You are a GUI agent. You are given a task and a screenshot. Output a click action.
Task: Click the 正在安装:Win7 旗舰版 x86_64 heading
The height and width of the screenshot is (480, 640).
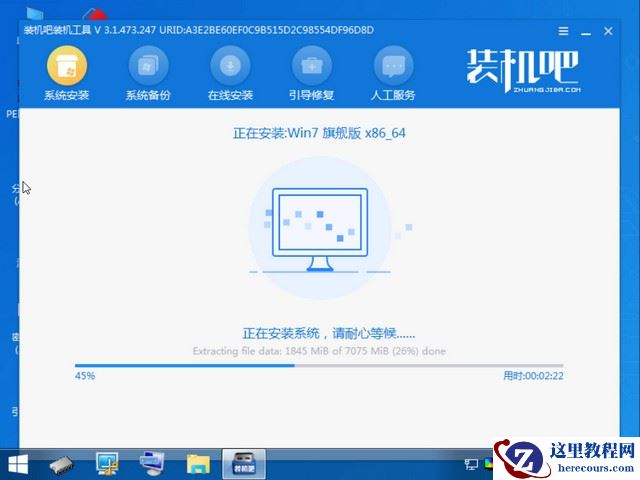click(319, 133)
